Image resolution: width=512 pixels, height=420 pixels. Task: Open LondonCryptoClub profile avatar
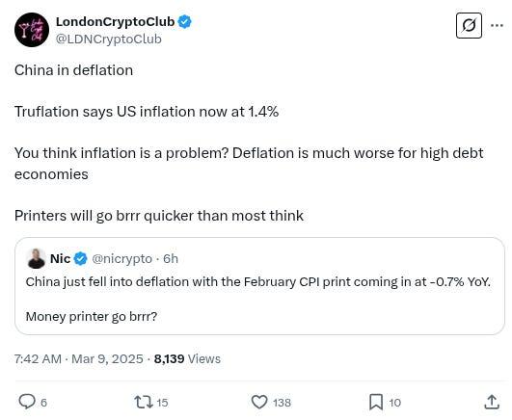pos(32,30)
